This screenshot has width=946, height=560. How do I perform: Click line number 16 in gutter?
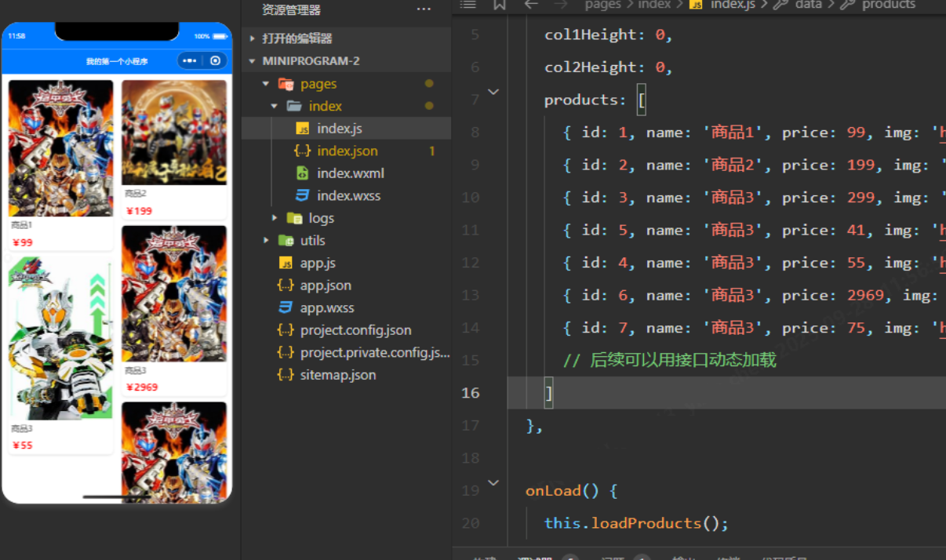pos(470,393)
